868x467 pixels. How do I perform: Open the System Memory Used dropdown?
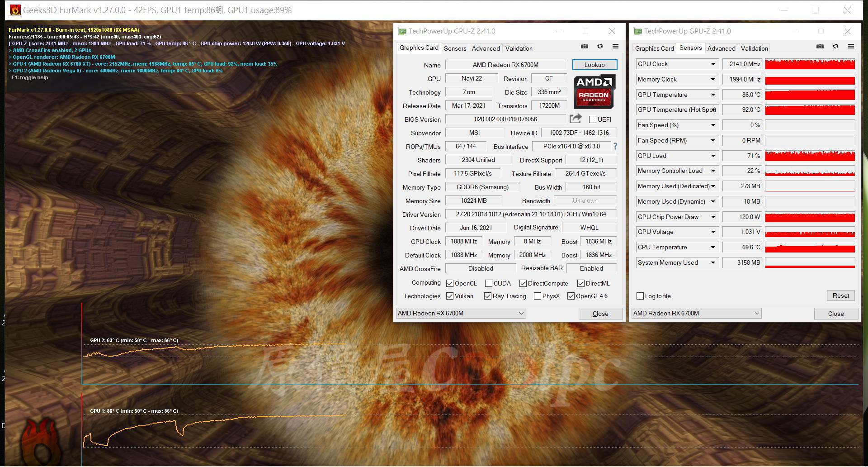[x=713, y=263]
